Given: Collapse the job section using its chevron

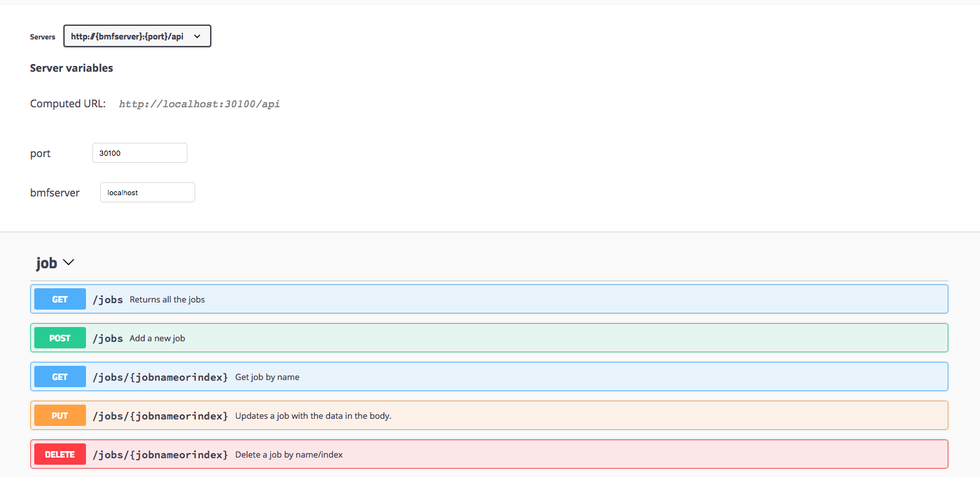Looking at the screenshot, I should (x=68, y=262).
